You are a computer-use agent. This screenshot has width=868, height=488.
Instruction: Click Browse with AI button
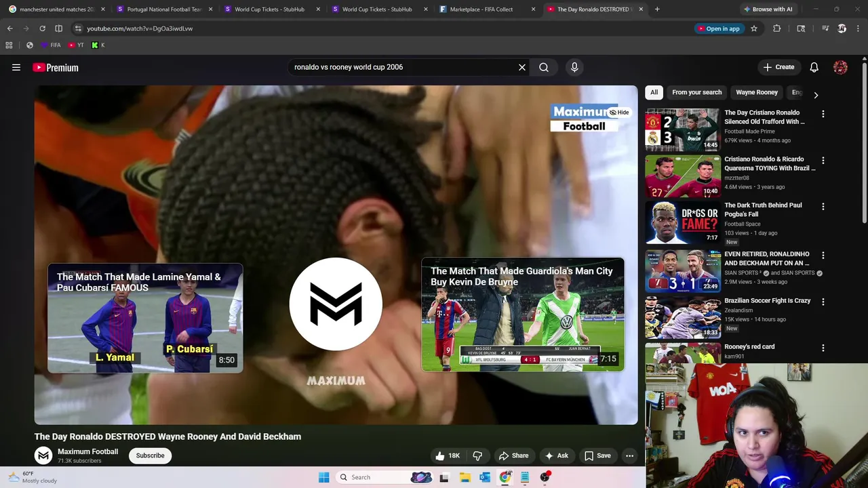768,9
